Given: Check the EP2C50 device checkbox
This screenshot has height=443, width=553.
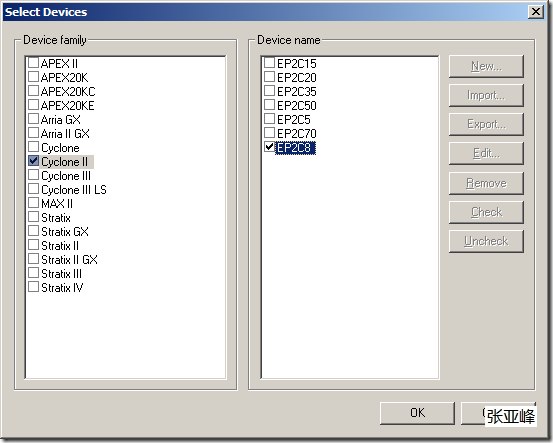Looking at the screenshot, I should click(x=269, y=105).
